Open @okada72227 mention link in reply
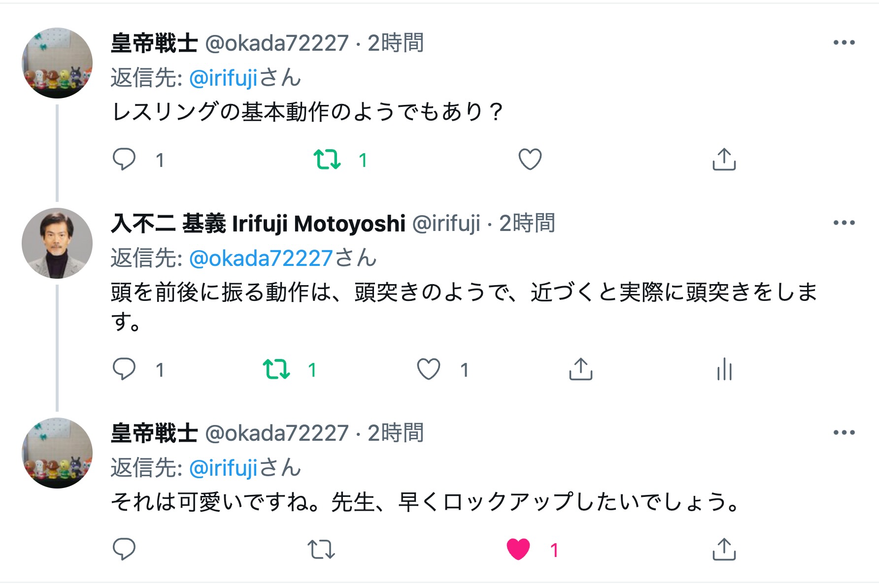The image size is (879, 588). pos(261,258)
